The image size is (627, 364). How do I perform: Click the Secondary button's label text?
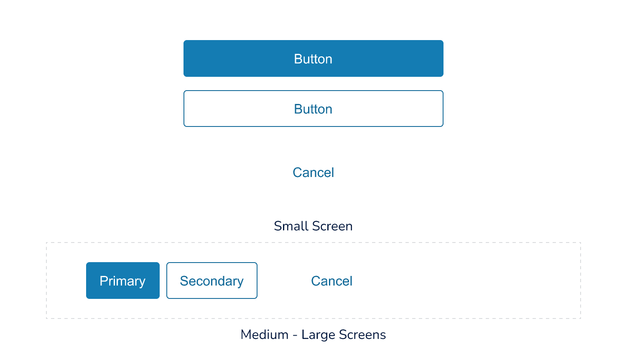[x=212, y=281]
